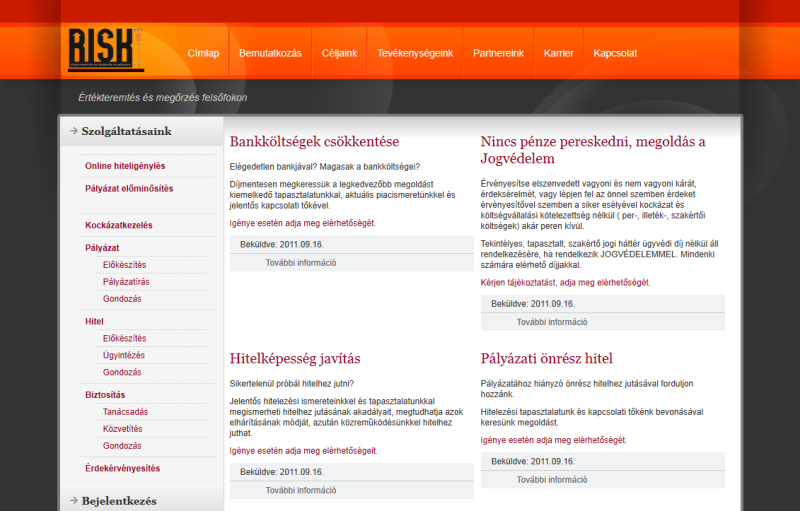The width and height of the screenshot is (800, 511).
Task: Open the Nincs pénze pereskedni article title
Action: (593, 150)
